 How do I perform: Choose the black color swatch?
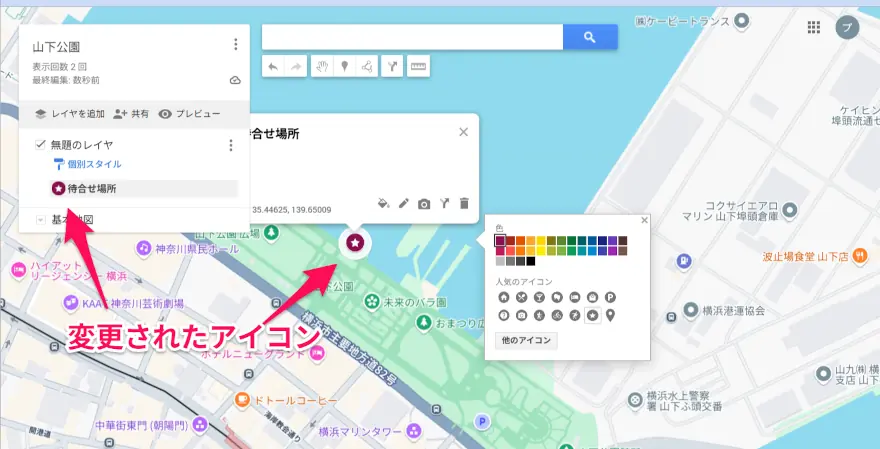click(531, 261)
